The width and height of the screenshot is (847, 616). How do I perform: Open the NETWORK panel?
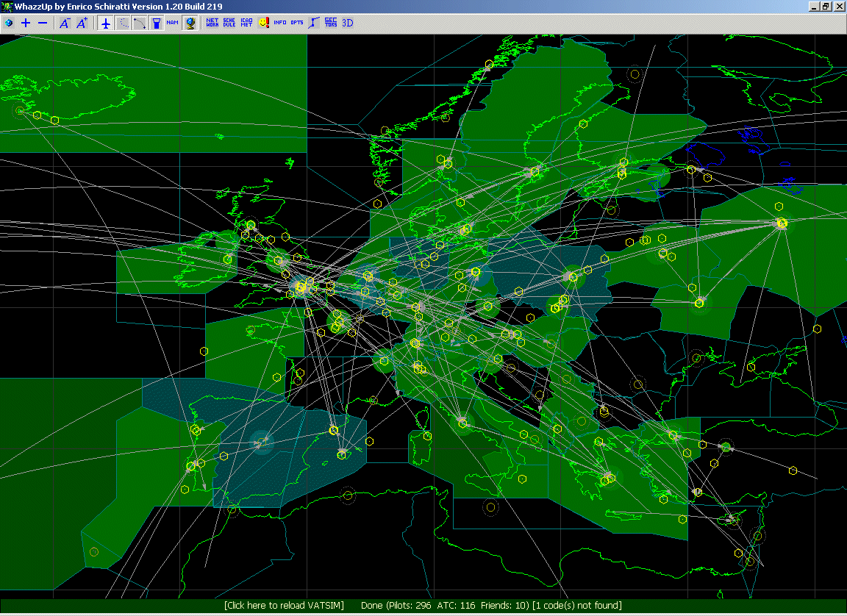tap(212, 23)
